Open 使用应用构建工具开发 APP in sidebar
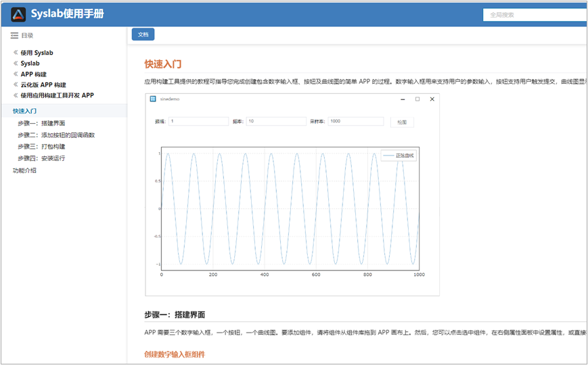This screenshot has width=588, height=365. click(58, 95)
